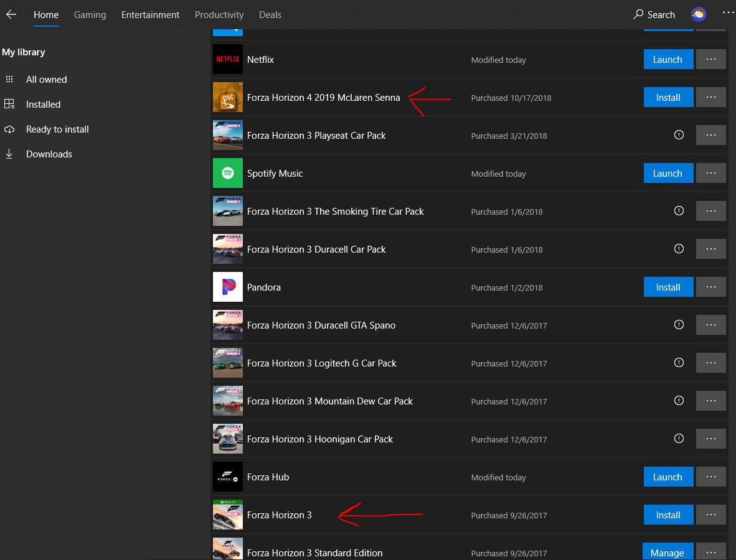This screenshot has height=560, width=736.
Task: Open the Search icon
Action: pos(638,14)
